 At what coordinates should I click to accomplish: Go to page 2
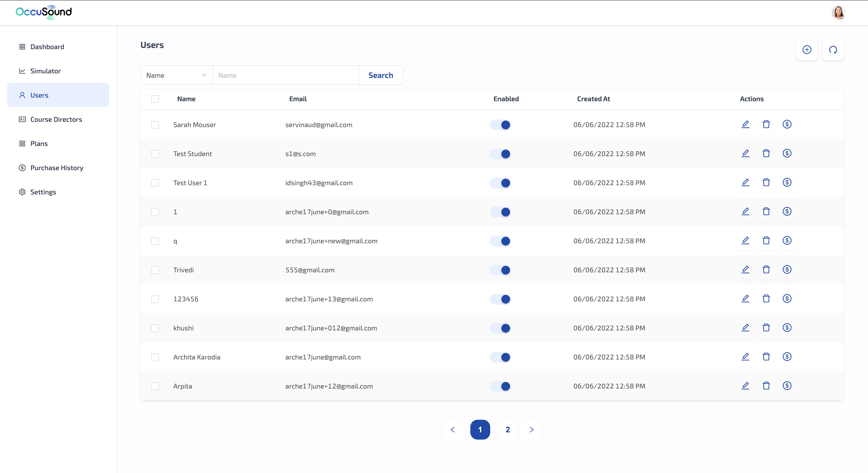507,429
